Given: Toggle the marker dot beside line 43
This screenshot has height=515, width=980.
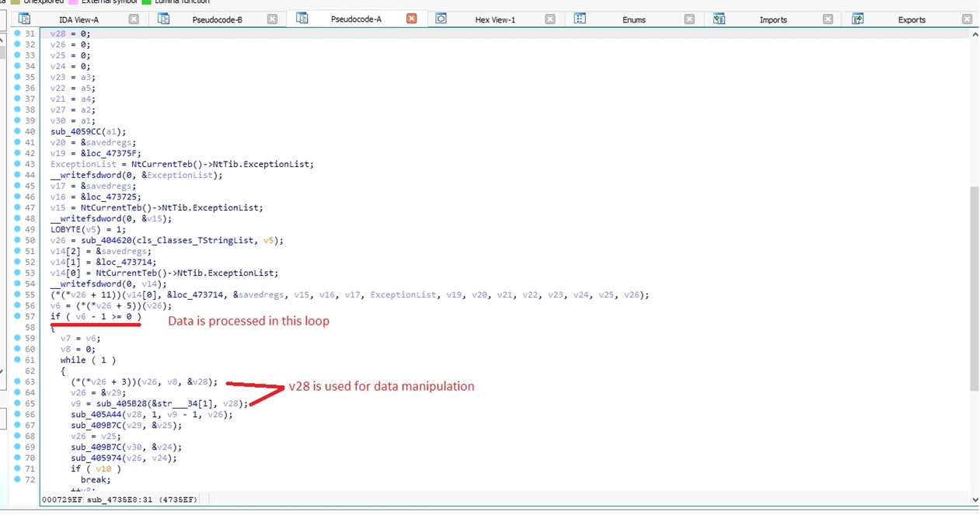Looking at the screenshot, I should (x=17, y=164).
